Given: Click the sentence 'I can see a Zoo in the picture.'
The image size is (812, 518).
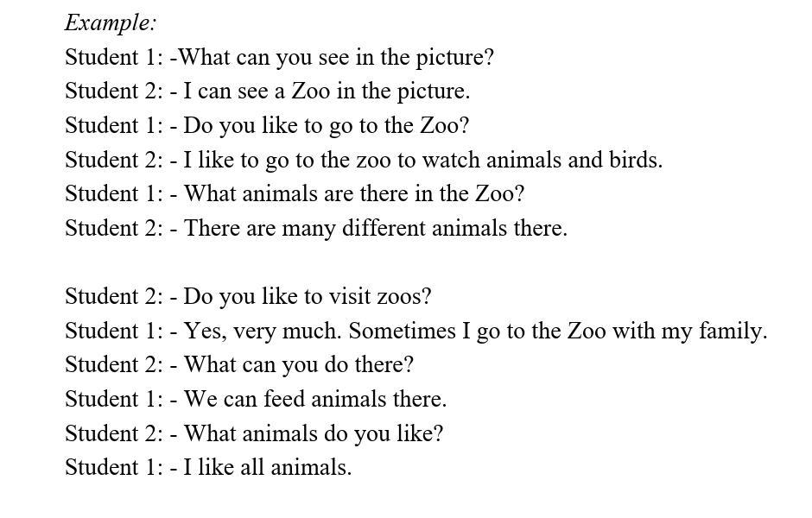Looking at the screenshot, I should [327, 92].
